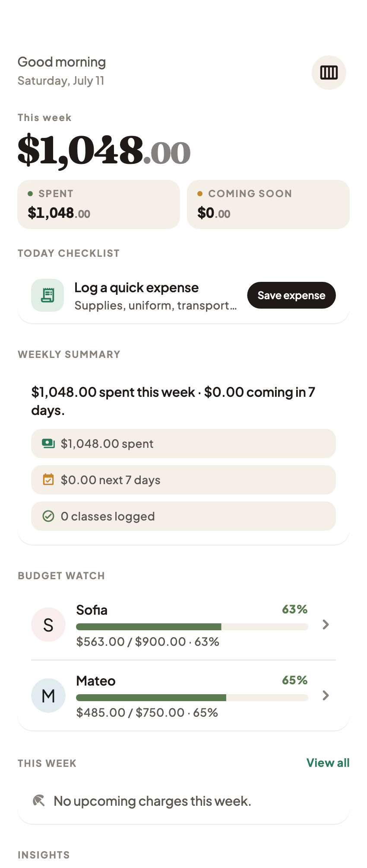Select Sofia's S avatar

[x=48, y=625]
